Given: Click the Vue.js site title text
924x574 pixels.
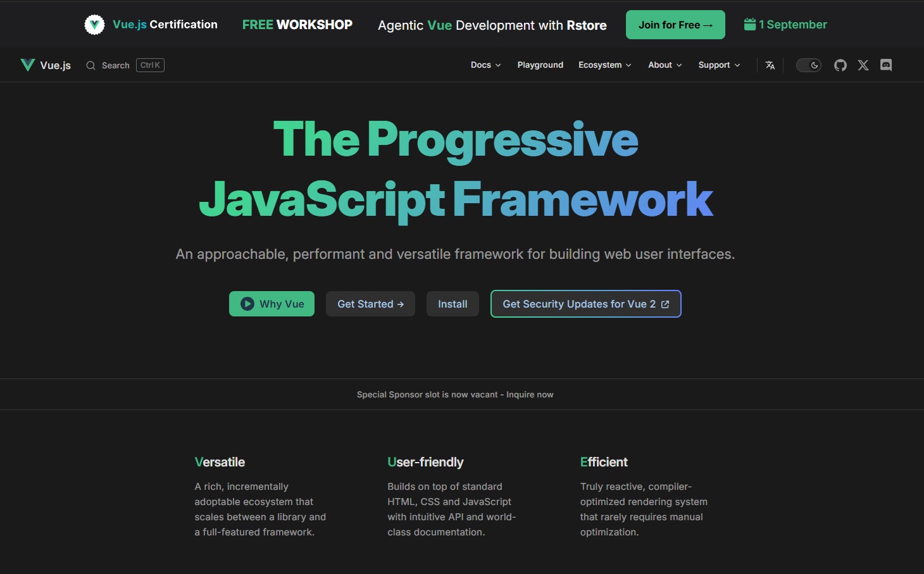Looking at the screenshot, I should (55, 65).
